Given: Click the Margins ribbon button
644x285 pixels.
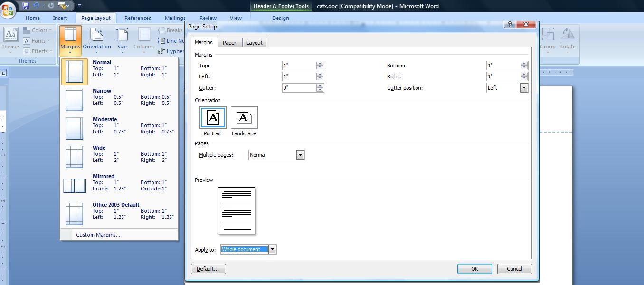Looking at the screenshot, I should (x=70, y=40).
